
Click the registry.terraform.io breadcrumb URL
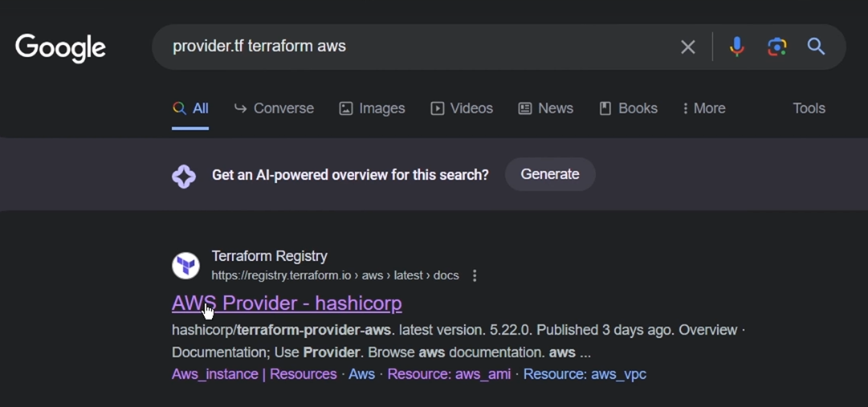335,276
